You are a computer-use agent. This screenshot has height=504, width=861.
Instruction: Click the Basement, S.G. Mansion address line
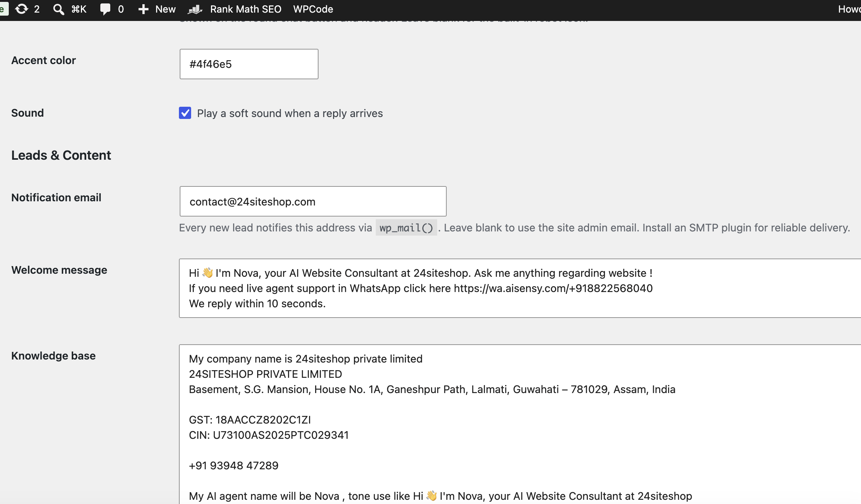(432, 389)
